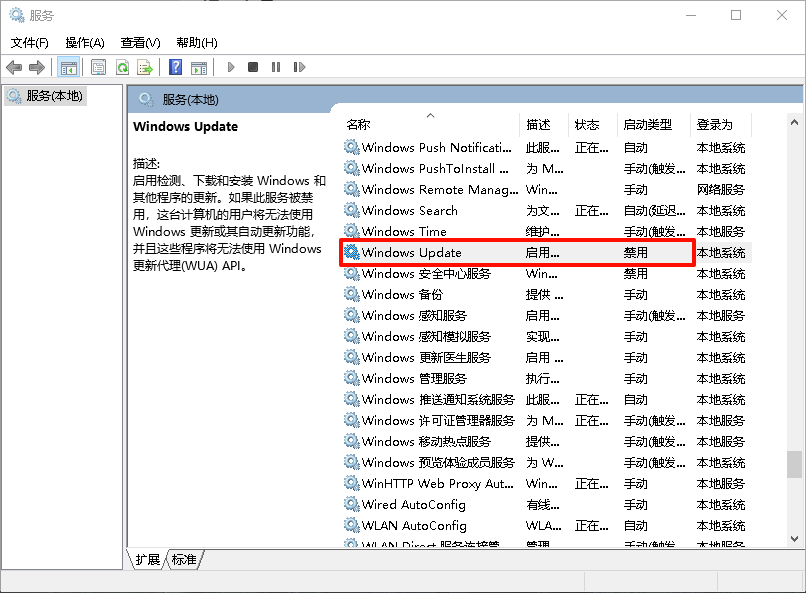
Task: Click the Export List toolbar icon
Action: click(x=145, y=67)
